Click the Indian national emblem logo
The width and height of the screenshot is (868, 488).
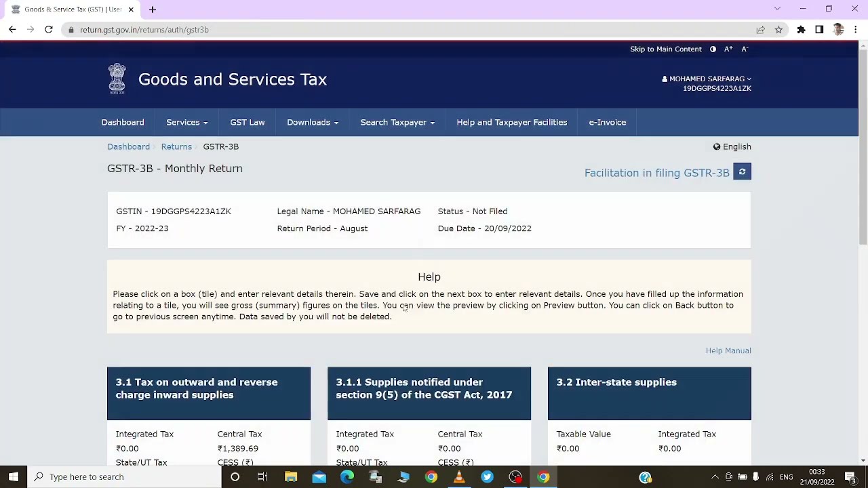pyautogui.click(x=117, y=79)
